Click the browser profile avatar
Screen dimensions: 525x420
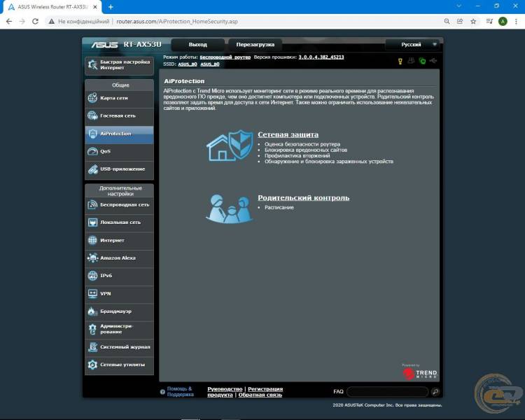[503, 22]
